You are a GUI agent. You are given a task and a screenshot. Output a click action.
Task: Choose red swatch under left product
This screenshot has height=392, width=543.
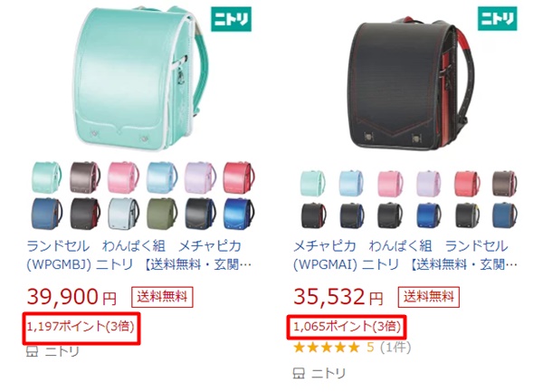239,177
